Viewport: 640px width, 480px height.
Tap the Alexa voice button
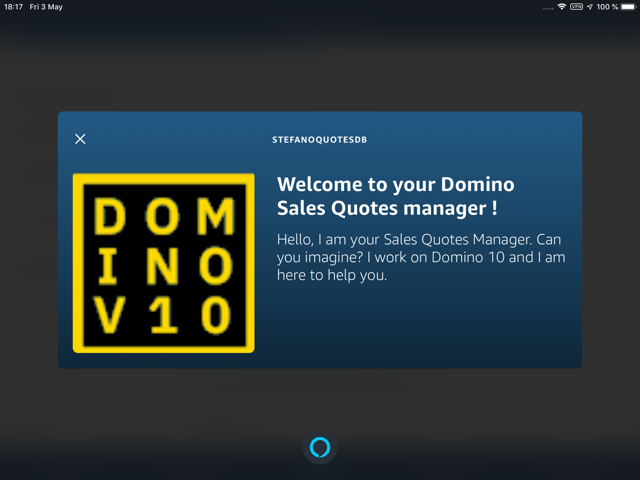tap(320, 447)
